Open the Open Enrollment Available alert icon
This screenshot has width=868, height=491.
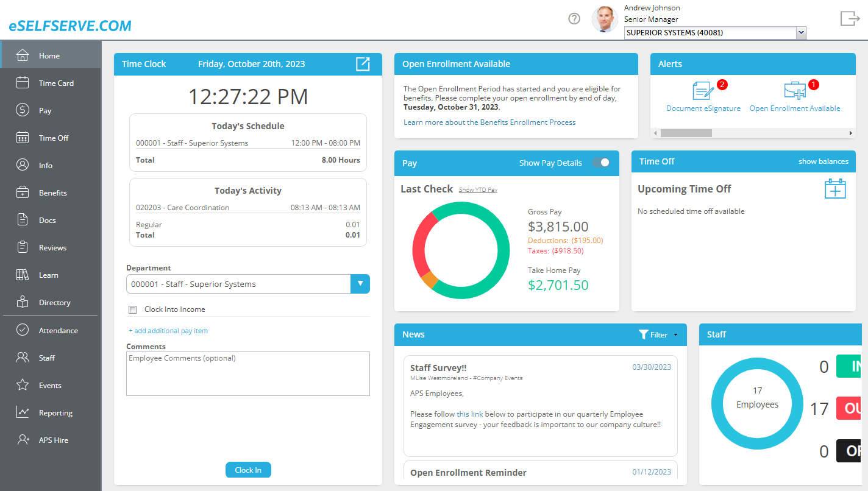794,91
